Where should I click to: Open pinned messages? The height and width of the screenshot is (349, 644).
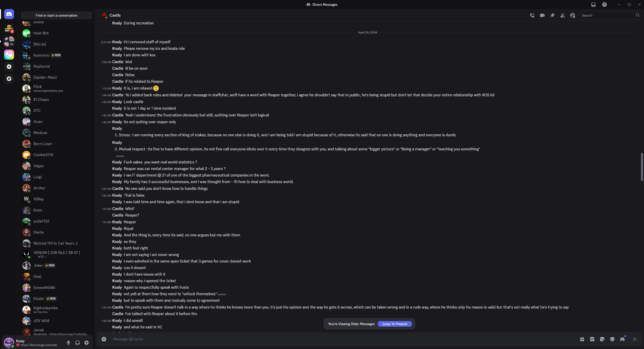tap(552, 15)
